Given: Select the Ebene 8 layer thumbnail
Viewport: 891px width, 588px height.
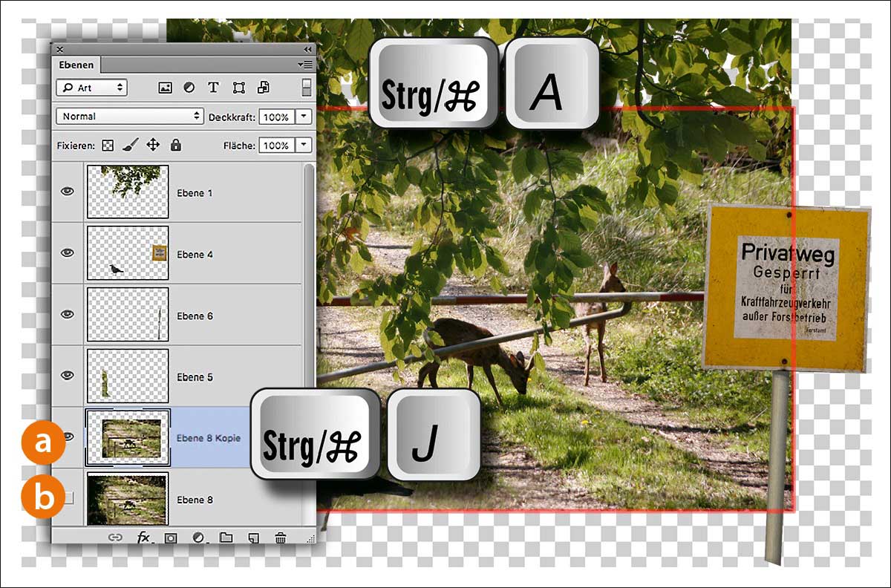Looking at the screenshot, I should [x=128, y=499].
